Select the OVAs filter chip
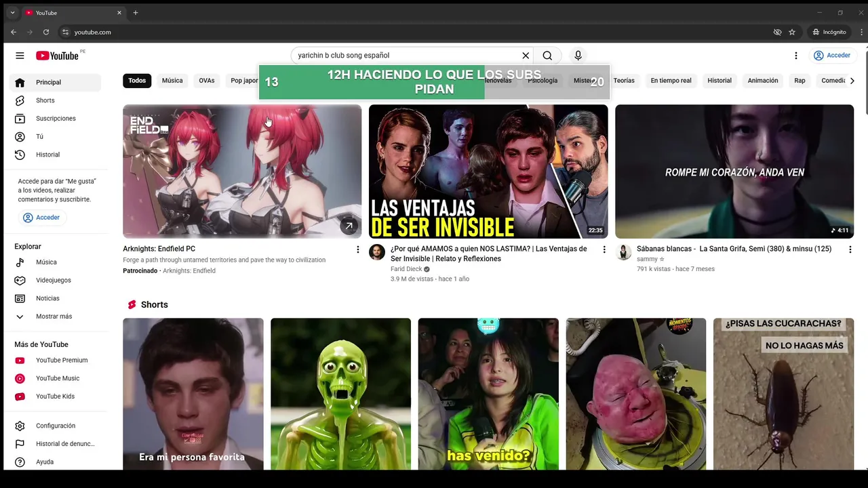 click(207, 81)
